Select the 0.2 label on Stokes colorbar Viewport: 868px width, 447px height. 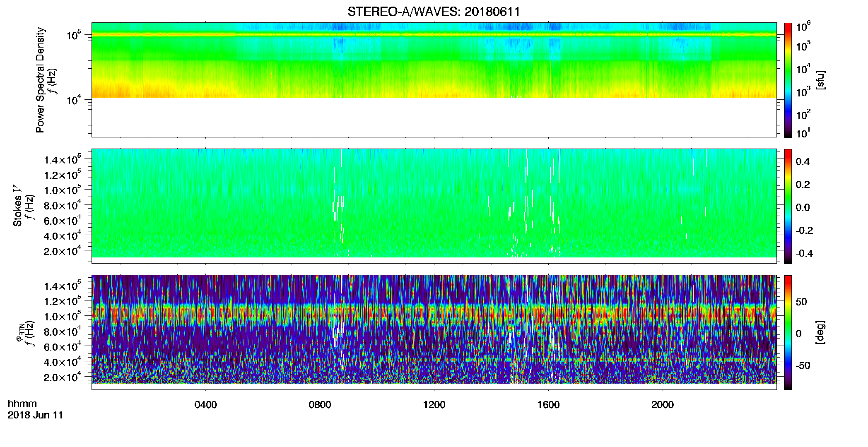tap(803, 185)
